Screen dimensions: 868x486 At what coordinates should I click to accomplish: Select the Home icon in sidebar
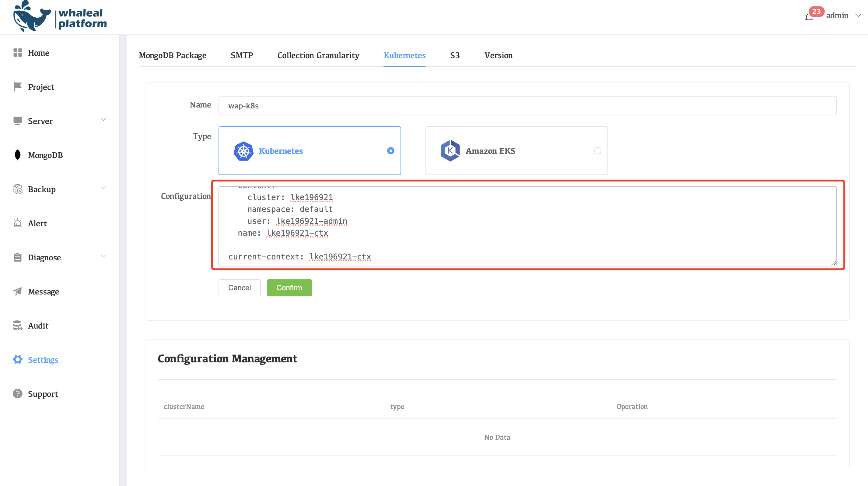point(18,53)
